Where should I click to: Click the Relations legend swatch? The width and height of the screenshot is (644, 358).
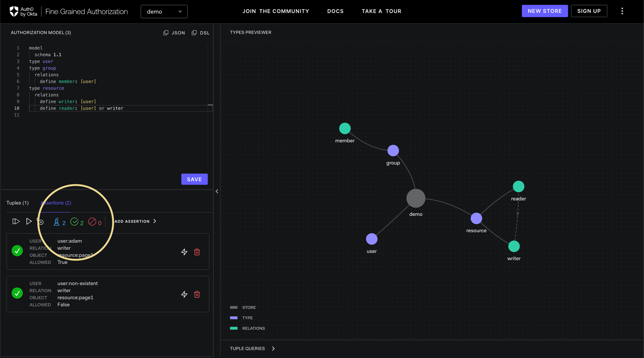(x=233, y=328)
